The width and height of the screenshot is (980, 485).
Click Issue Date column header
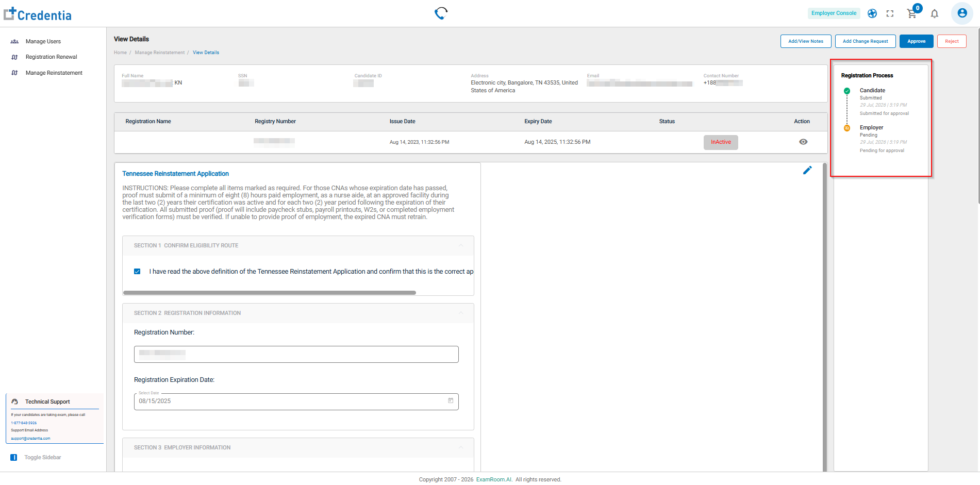pos(402,122)
